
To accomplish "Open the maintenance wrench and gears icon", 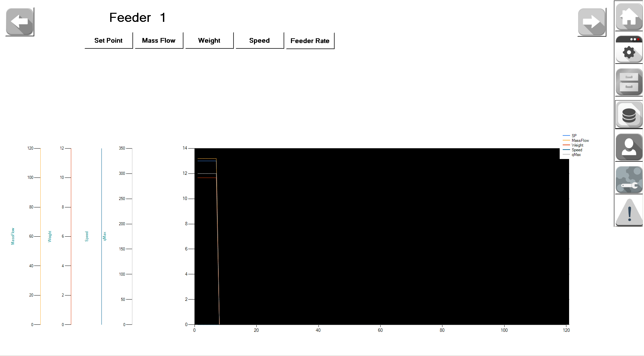I will [x=629, y=180].
